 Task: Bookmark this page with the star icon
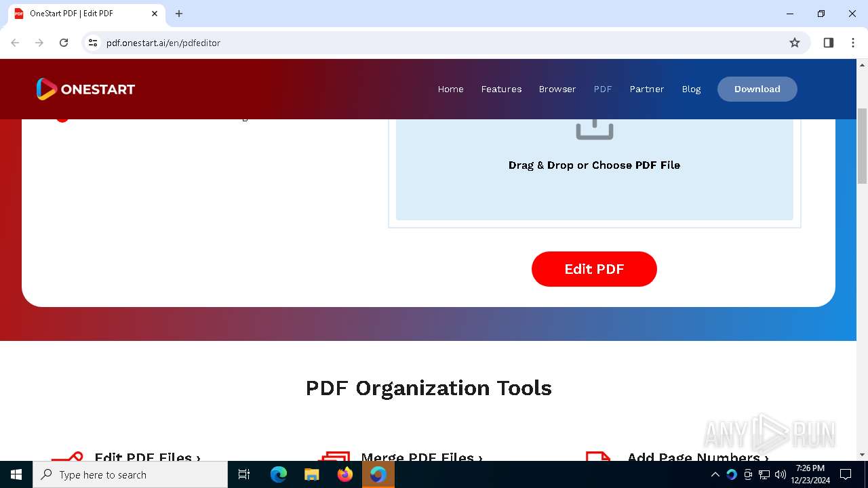coord(795,43)
